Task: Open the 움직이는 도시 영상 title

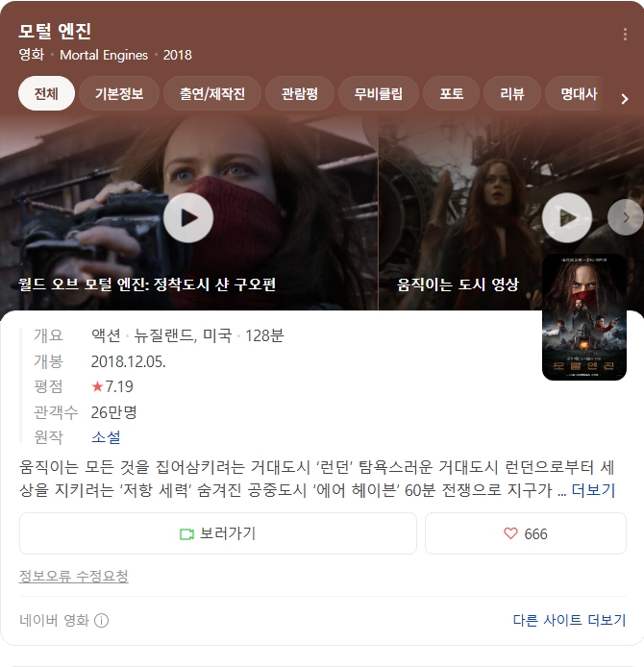Action: [x=458, y=284]
